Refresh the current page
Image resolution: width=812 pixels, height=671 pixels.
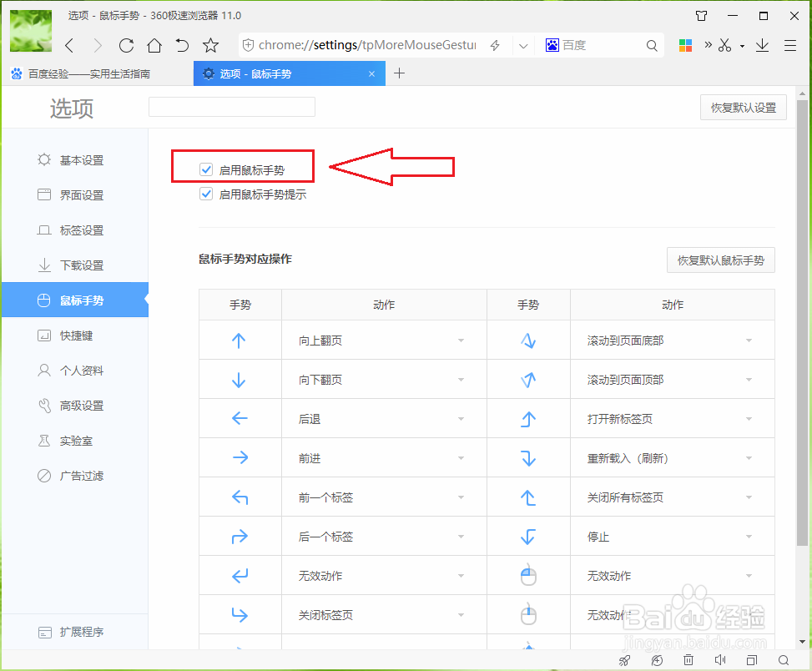point(126,45)
